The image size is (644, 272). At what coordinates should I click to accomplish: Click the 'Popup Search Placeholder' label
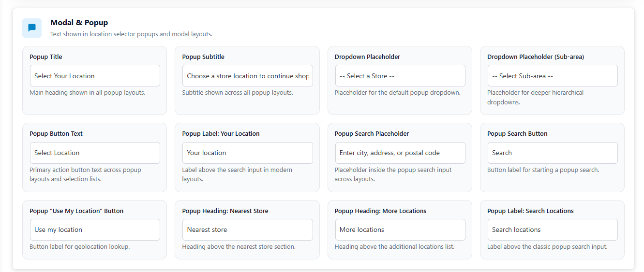click(x=372, y=134)
